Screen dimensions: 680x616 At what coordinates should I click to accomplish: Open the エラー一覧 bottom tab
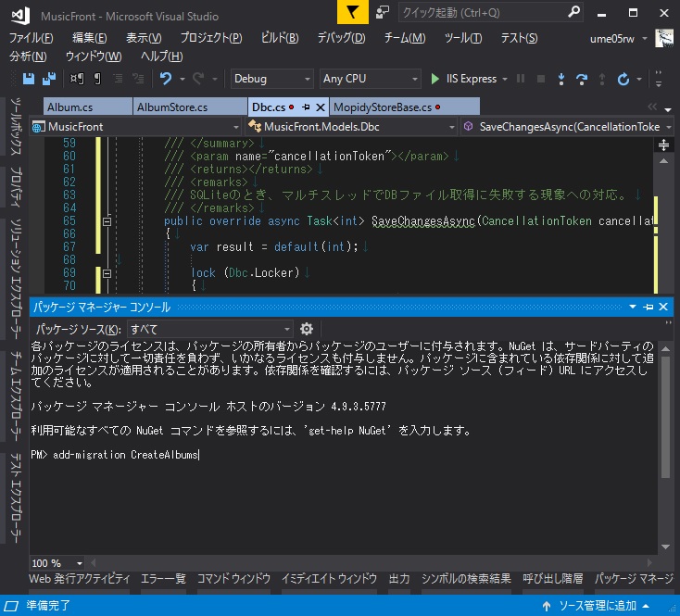[x=163, y=579]
